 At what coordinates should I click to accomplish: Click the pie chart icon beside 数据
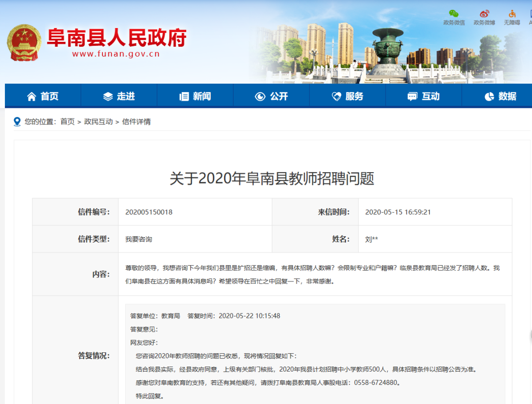[x=489, y=96]
